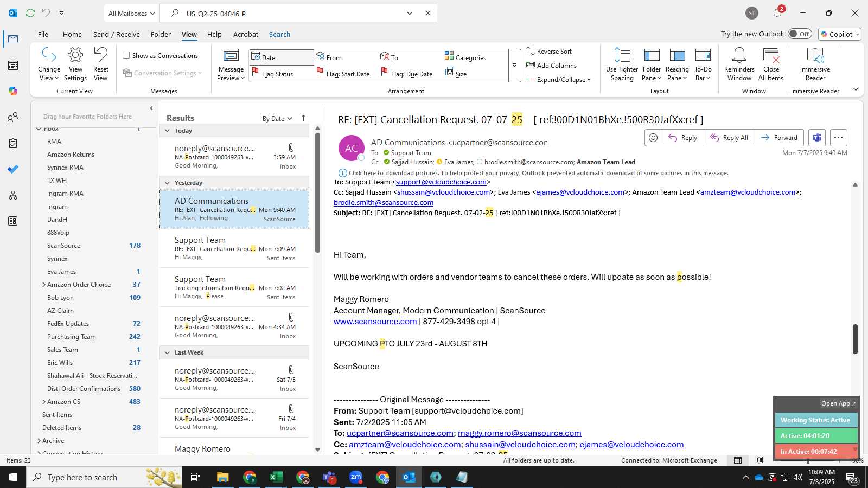Collapse the Last Week group

(168, 352)
